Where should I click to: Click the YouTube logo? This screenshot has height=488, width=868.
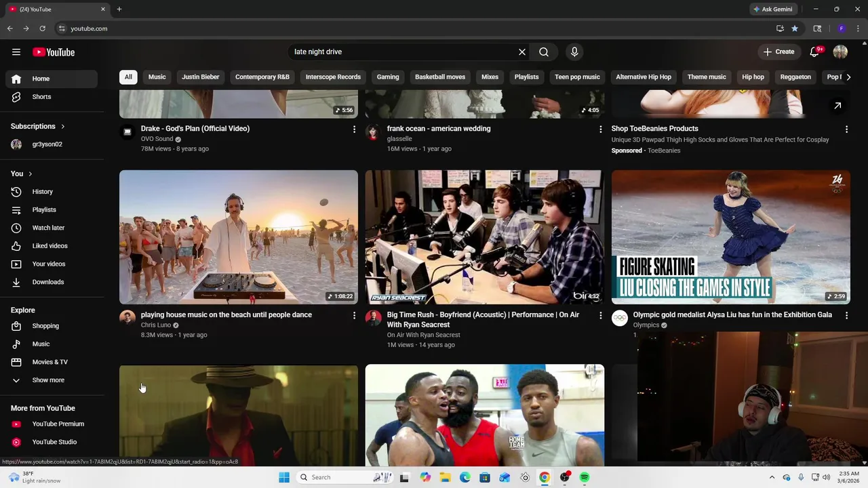(x=54, y=52)
